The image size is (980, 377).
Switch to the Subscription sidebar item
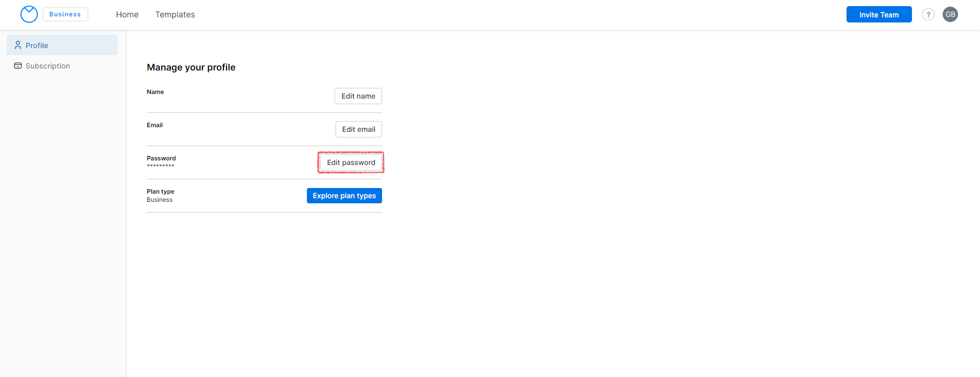pos(62,66)
